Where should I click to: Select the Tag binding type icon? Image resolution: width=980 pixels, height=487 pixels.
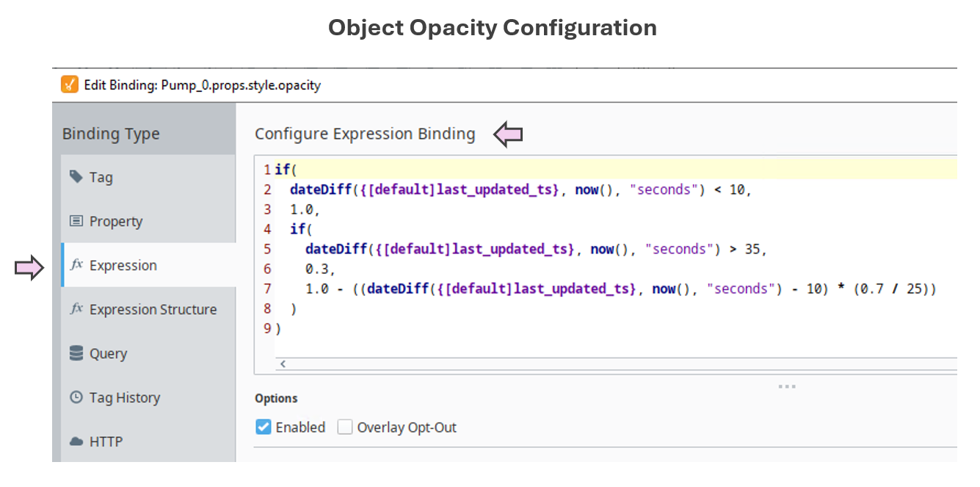click(76, 177)
